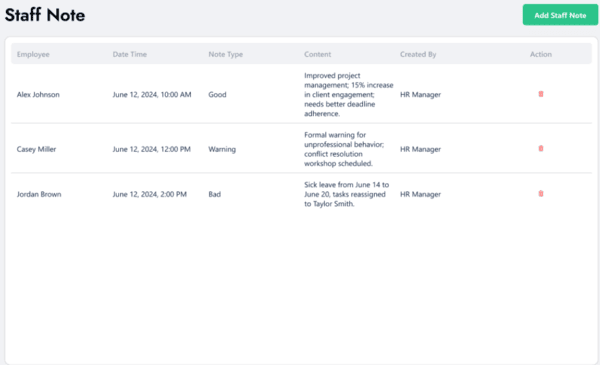Image resolution: width=600 pixels, height=365 pixels.
Task: Click the Action column header
Action: pyautogui.click(x=541, y=54)
